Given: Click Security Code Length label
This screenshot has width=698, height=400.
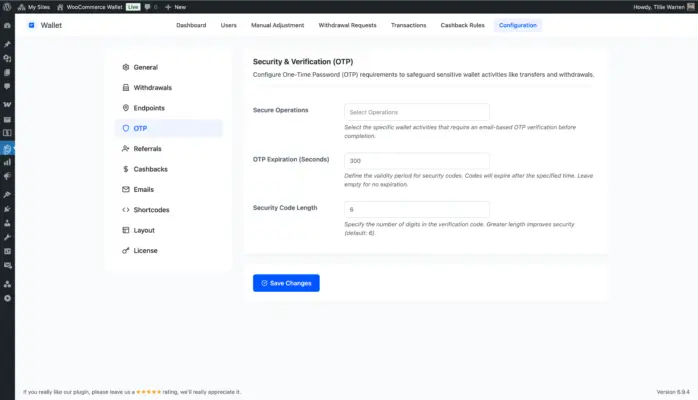Looking at the screenshot, I should click(285, 208).
